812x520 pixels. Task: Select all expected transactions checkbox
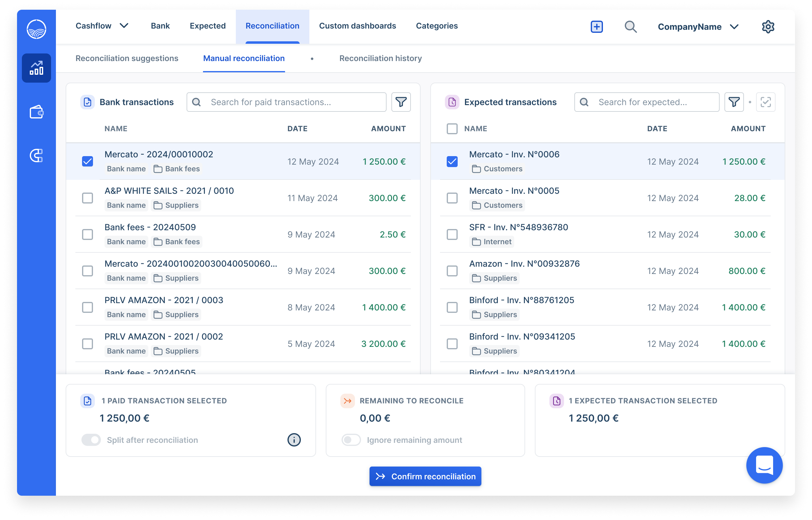[x=452, y=129]
